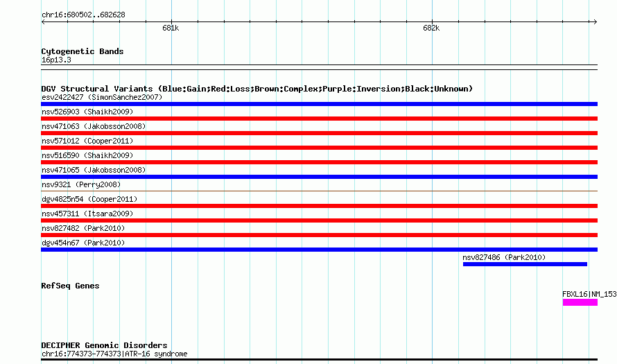Click the magenta FBXL16 gene block

(x=580, y=302)
